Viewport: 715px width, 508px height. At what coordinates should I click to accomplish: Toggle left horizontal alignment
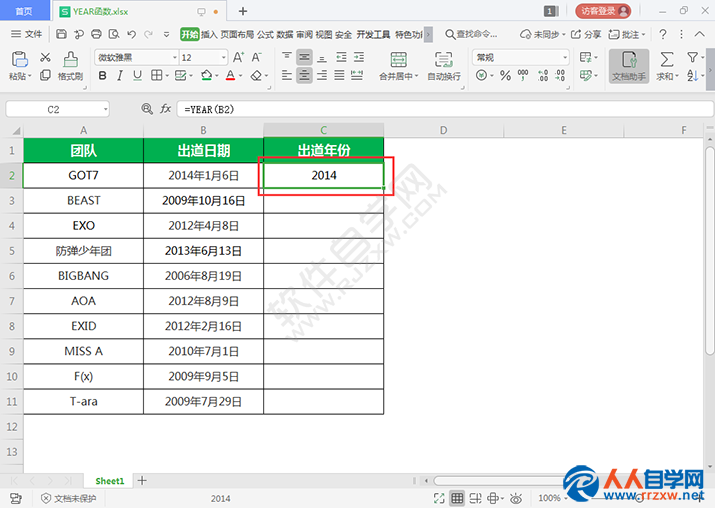pos(287,75)
